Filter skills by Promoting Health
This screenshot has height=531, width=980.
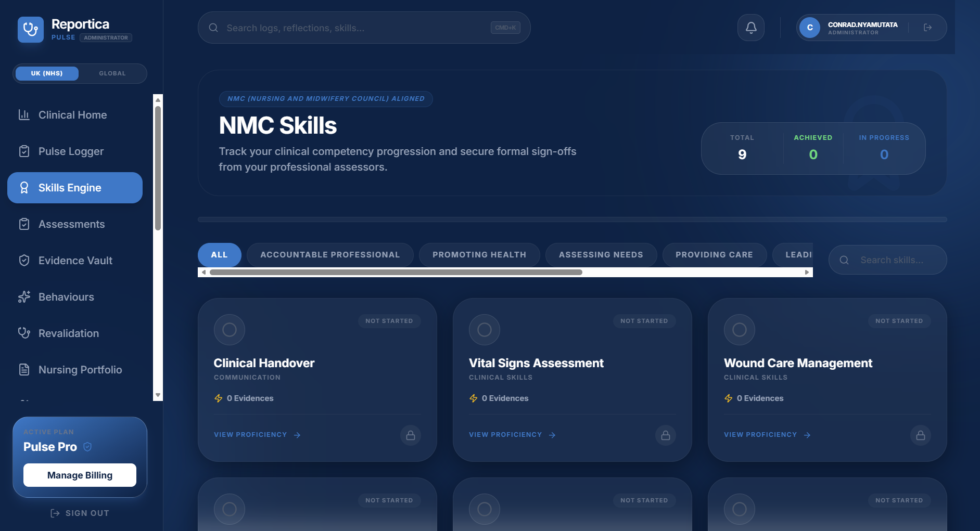tap(479, 255)
